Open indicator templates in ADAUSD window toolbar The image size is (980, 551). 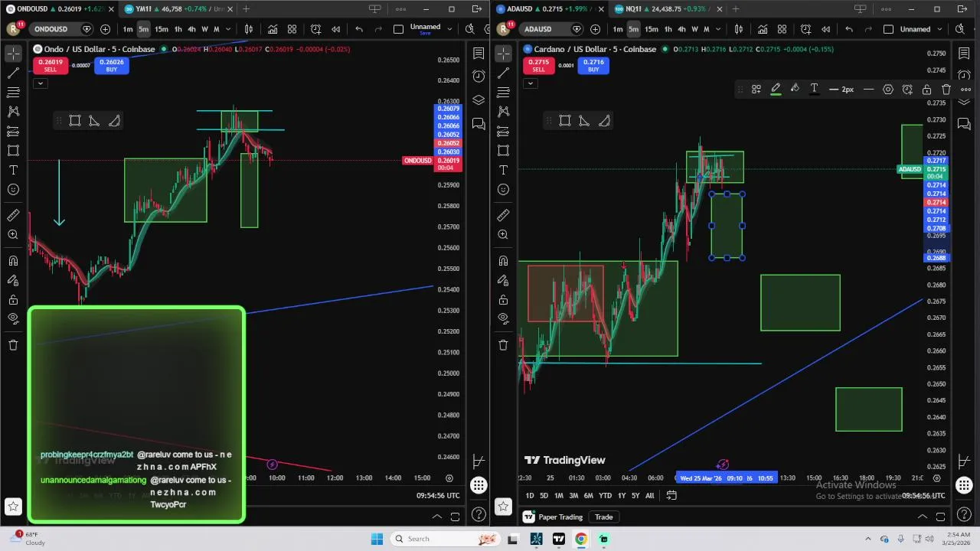tap(782, 29)
